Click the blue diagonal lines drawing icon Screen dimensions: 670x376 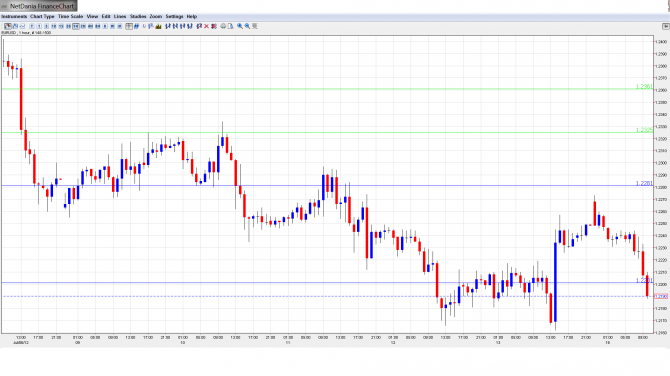pyautogui.click(x=136, y=26)
